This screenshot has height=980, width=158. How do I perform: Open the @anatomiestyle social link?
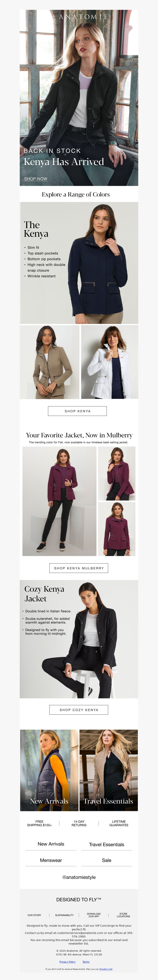(79, 877)
